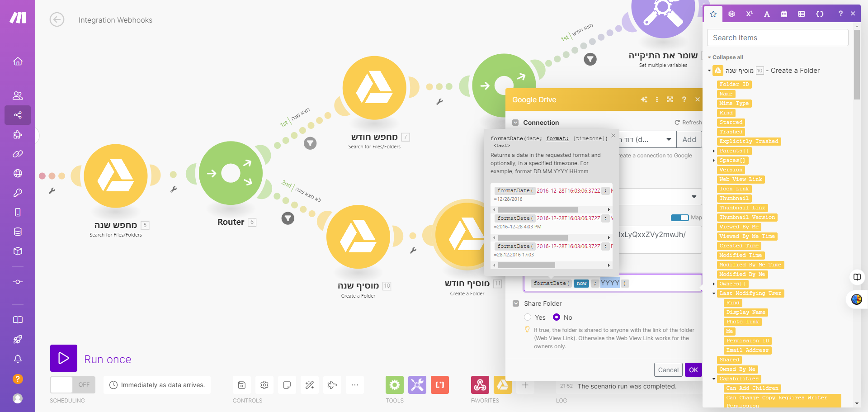Collapse the Create a Folder item tree

point(709,71)
